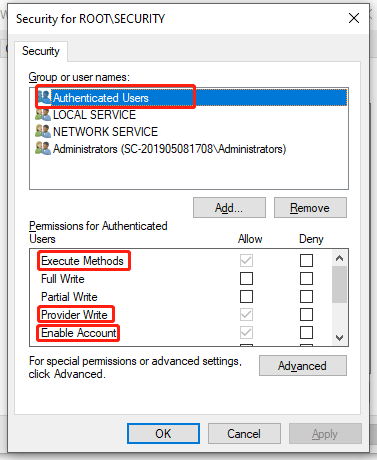Select the Authenticated Users group icon
Viewport: 377px width, 460px height.
44,97
